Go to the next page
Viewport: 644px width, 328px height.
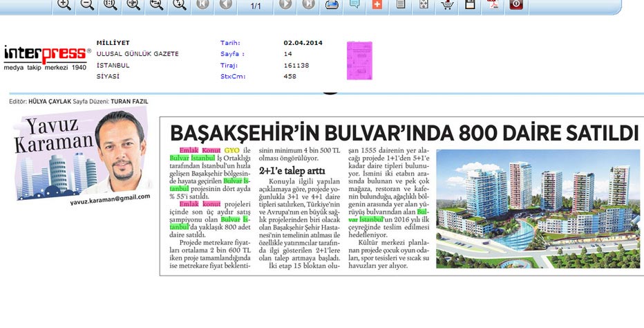click(x=285, y=4)
